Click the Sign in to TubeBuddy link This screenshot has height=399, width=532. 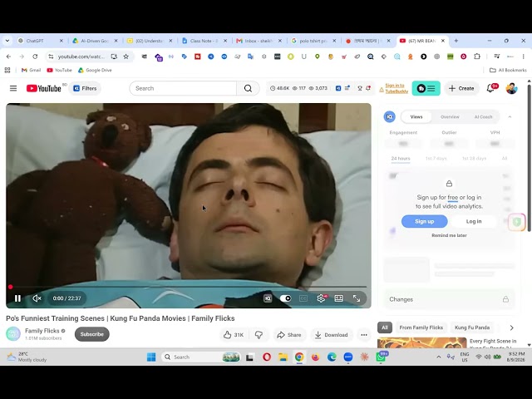(395, 89)
